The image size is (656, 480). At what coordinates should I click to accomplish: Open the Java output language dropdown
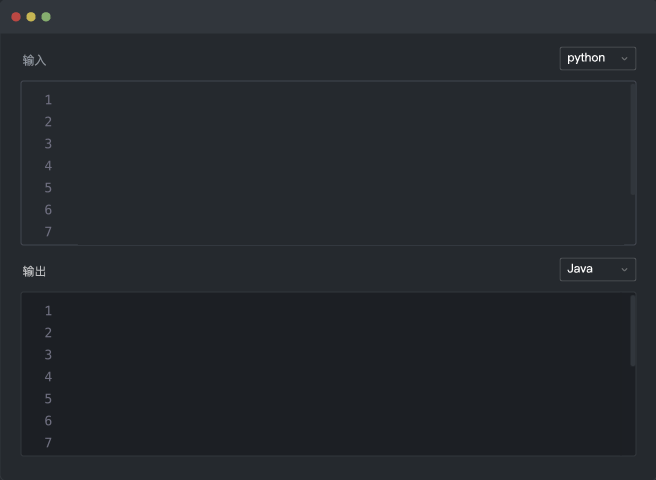point(597,270)
